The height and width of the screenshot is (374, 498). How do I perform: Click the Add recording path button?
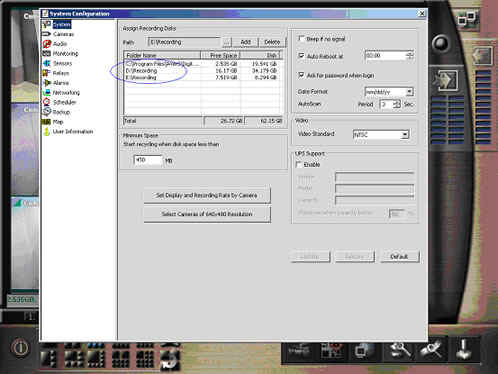(245, 42)
